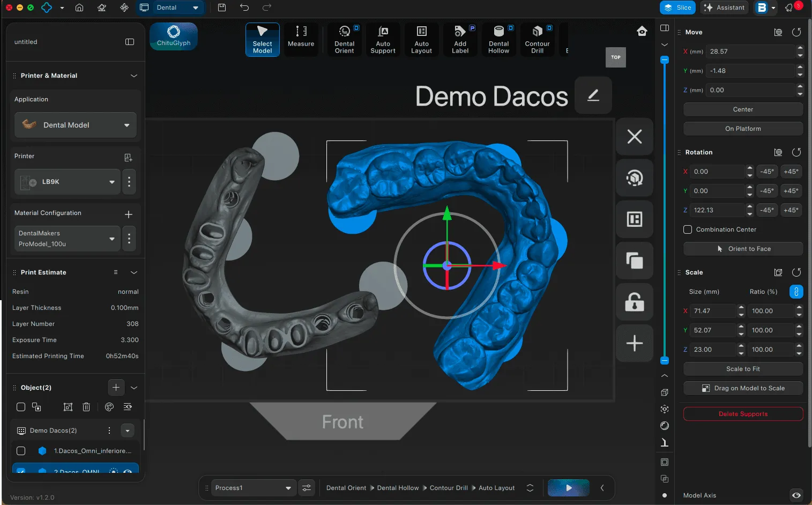Click the duplicate icon in viewport toolbar
The image size is (812, 505).
[x=635, y=261]
